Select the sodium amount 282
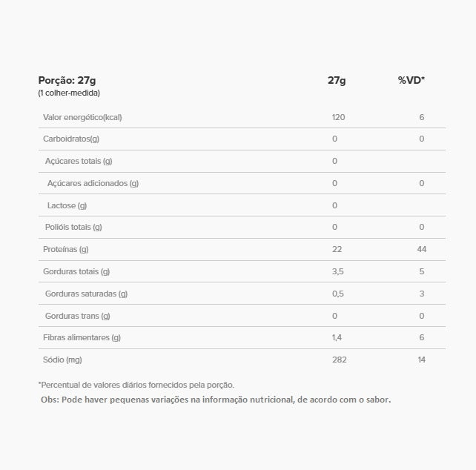 pyautogui.click(x=339, y=360)
